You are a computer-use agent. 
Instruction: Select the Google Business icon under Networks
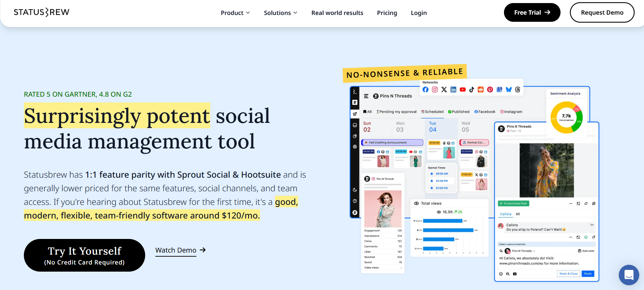[x=499, y=90]
